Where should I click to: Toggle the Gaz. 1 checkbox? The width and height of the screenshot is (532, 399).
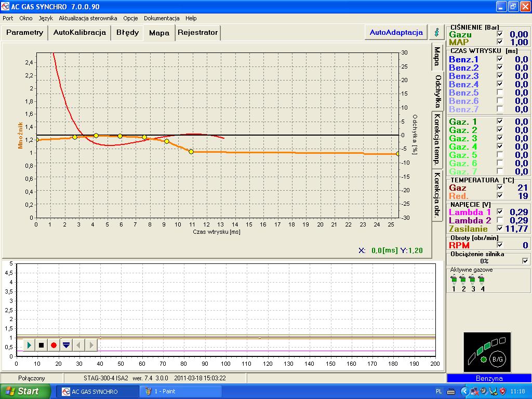click(499, 121)
